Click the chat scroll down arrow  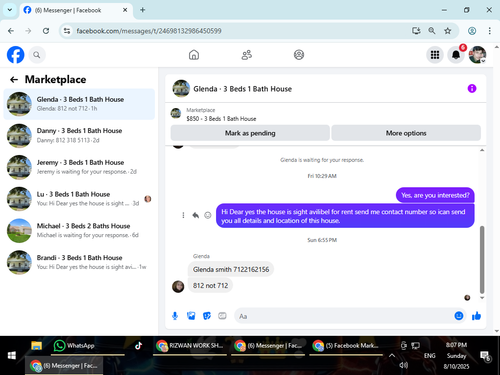point(482,298)
